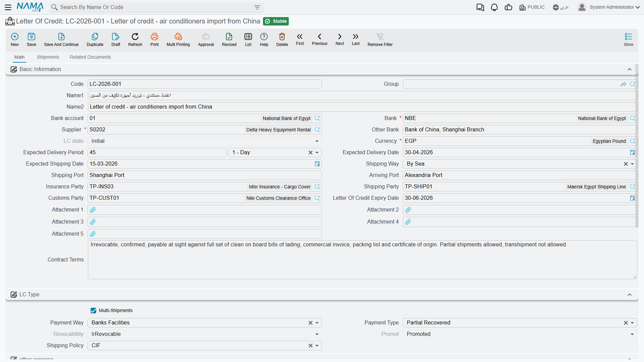Open the delivery period unit dropdown
644x362 pixels.
317,153
